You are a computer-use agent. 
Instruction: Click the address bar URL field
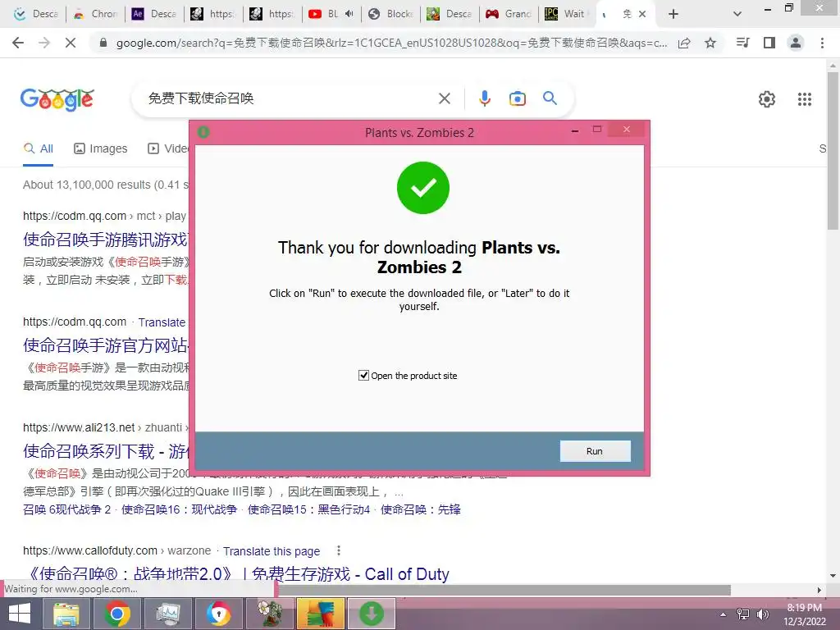[391, 43]
